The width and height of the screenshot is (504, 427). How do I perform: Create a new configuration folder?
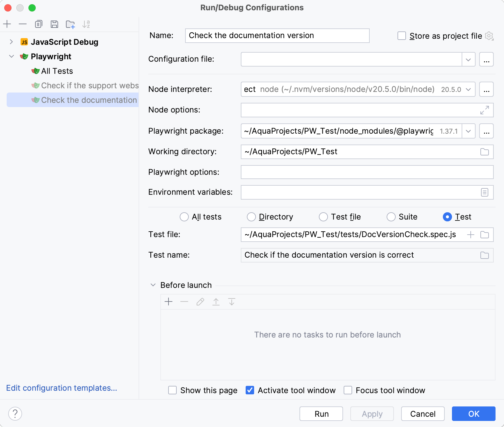tap(70, 24)
